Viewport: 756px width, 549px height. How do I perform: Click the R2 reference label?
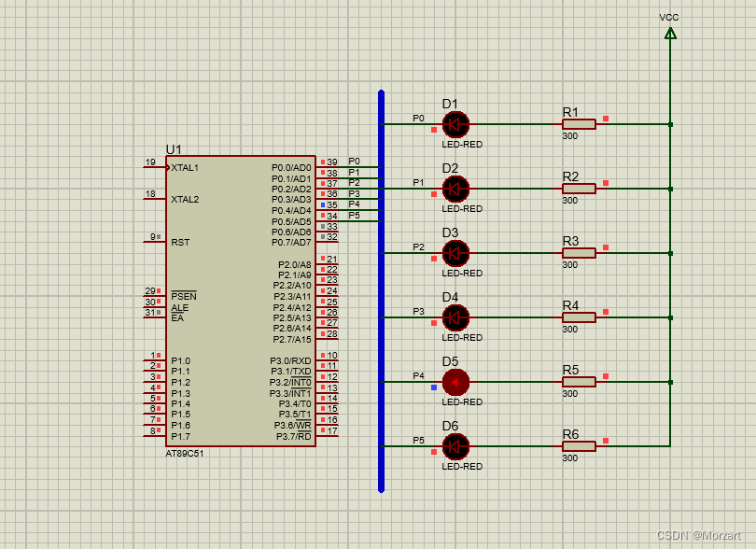click(570, 176)
